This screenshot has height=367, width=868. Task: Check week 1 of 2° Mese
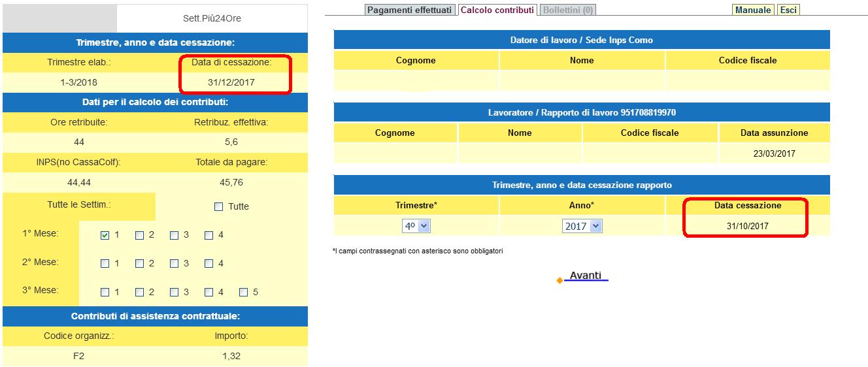105,264
